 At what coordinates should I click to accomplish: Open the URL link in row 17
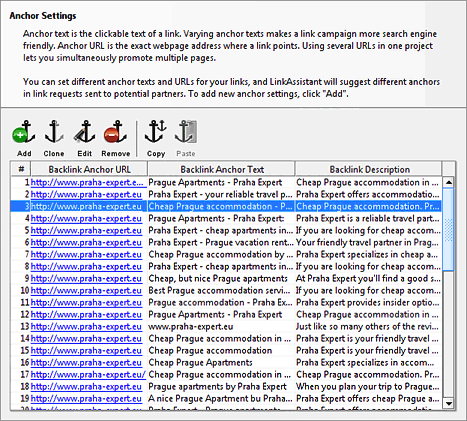pos(88,374)
